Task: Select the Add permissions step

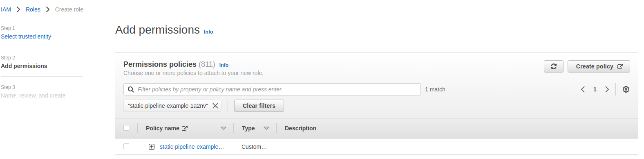Action: tap(24, 66)
